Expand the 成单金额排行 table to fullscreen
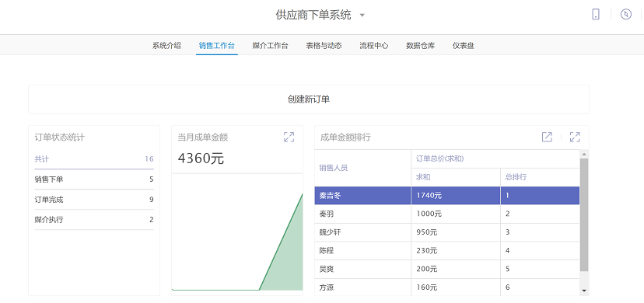 pyautogui.click(x=575, y=137)
